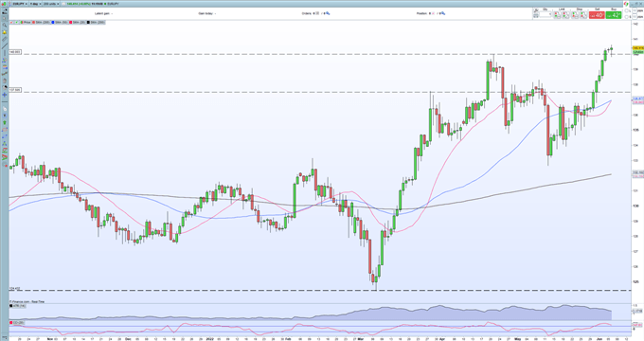Screen dimensions: 644x341
Task: Click the red X in indicator legend
Action: point(11,22)
